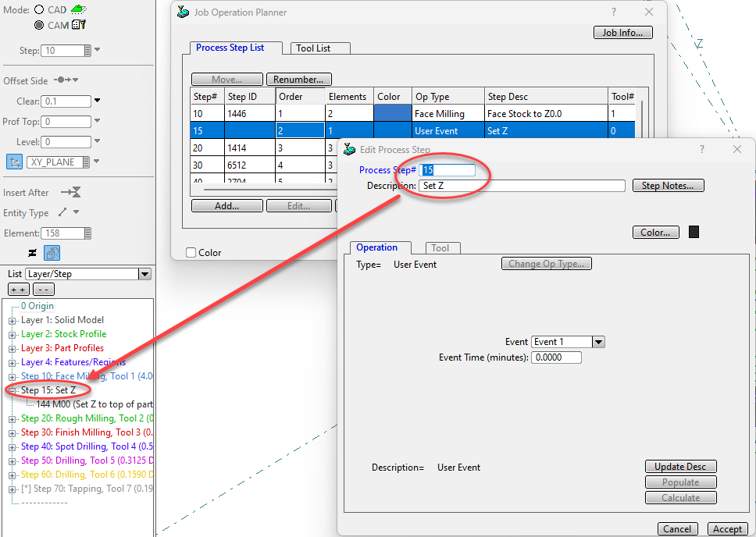
Task: Click the Event Time minutes input field
Action: click(556, 357)
